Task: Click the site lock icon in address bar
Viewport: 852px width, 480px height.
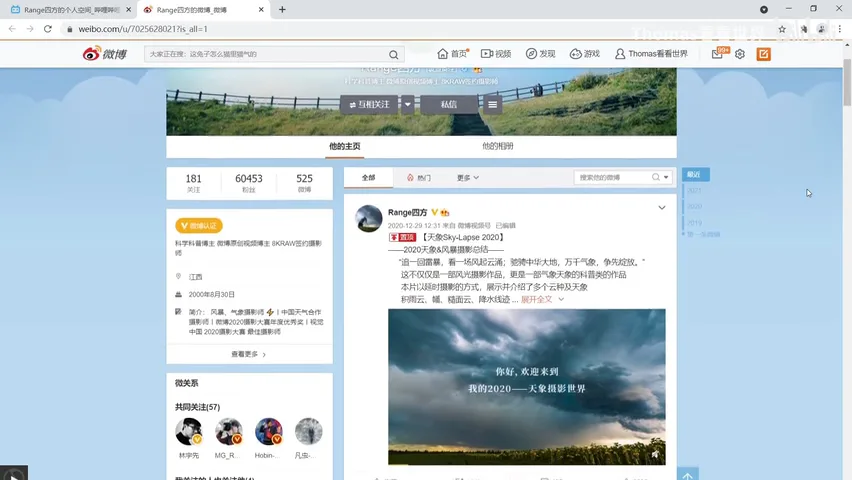Action: (x=70, y=29)
